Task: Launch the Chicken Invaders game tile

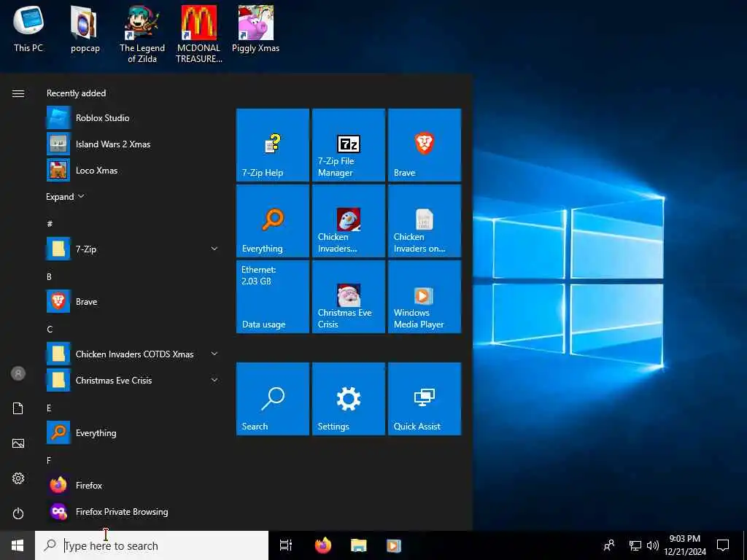Action: click(x=348, y=221)
